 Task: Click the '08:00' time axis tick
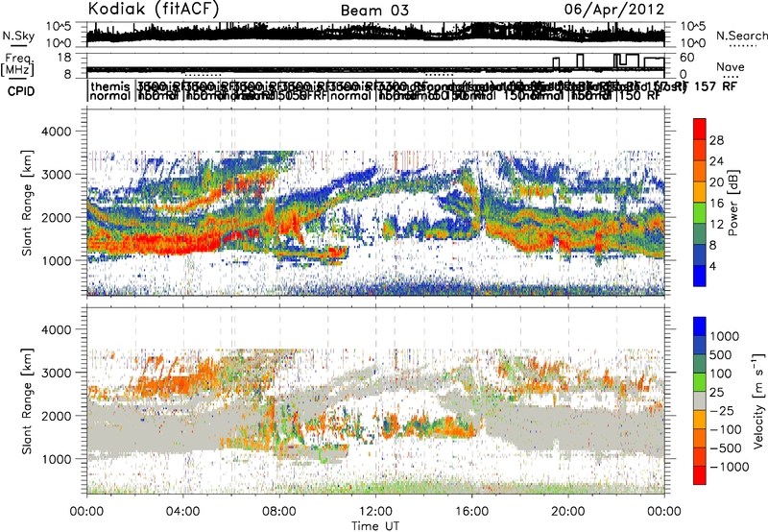click(x=279, y=512)
